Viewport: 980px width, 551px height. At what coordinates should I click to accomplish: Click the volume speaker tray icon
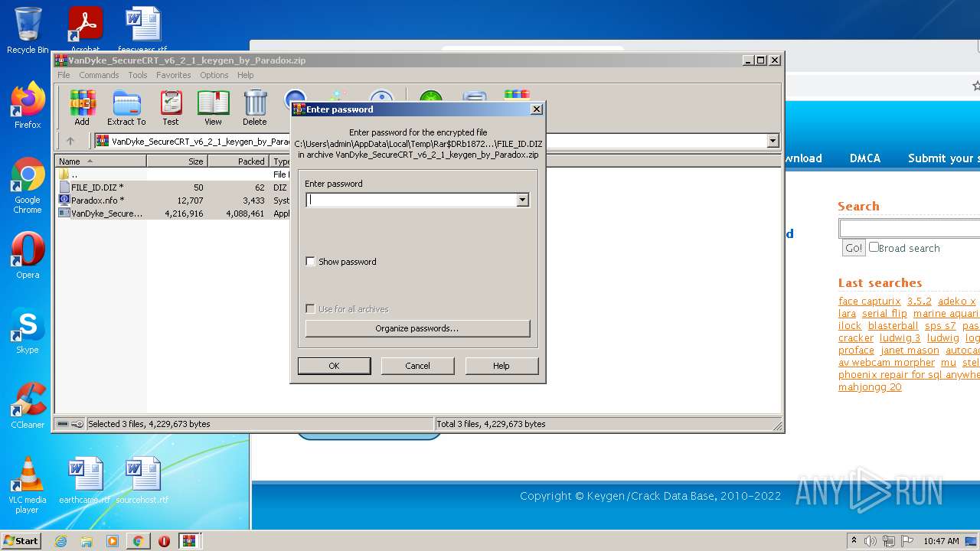point(871,541)
